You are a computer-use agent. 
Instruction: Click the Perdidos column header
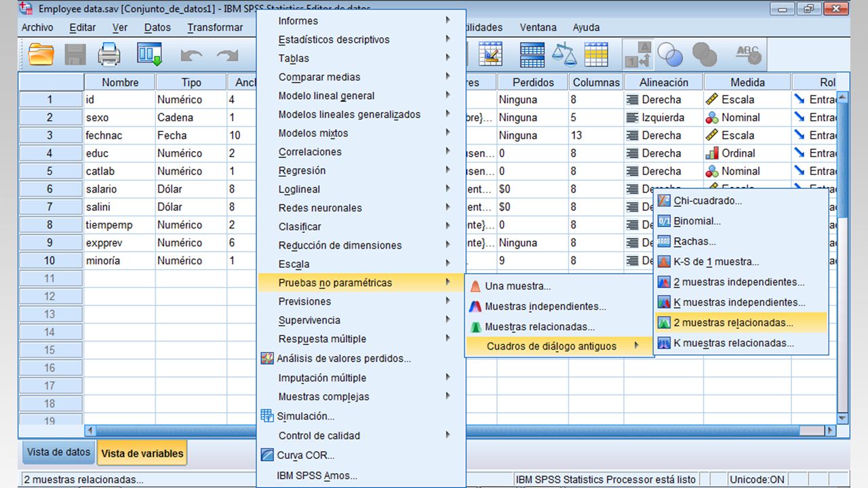533,82
